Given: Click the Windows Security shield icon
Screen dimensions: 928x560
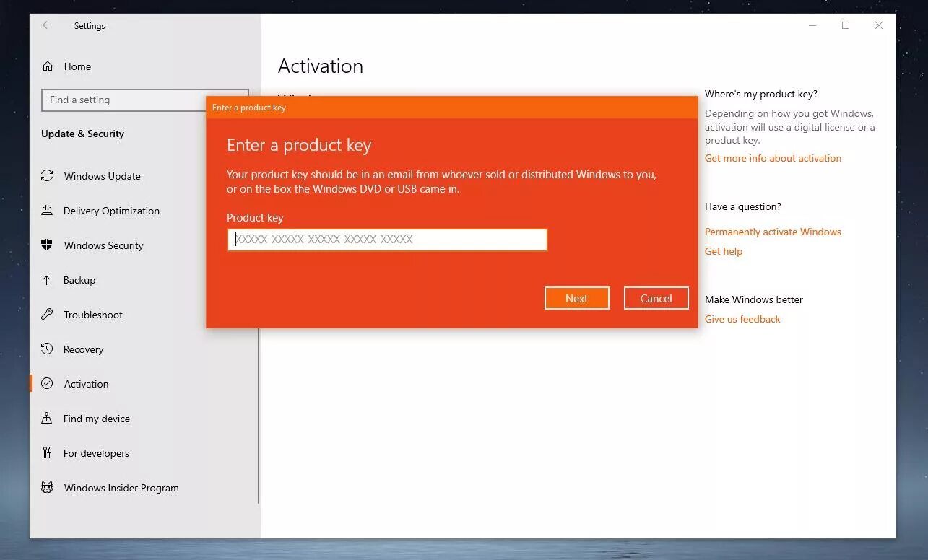Looking at the screenshot, I should [x=47, y=245].
